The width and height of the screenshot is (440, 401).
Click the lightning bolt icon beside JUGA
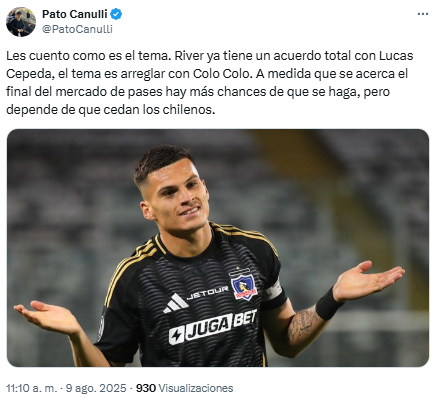[176, 336]
